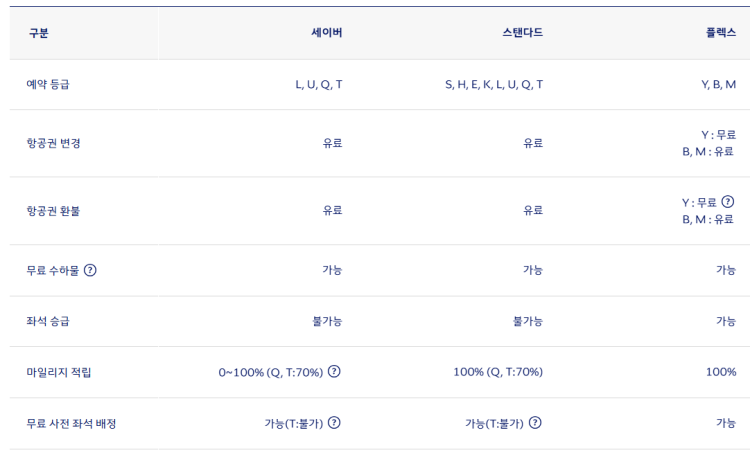This screenshot has height=455, width=750.
Task: Select the 스탠다드 column header
Action: tap(522, 33)
